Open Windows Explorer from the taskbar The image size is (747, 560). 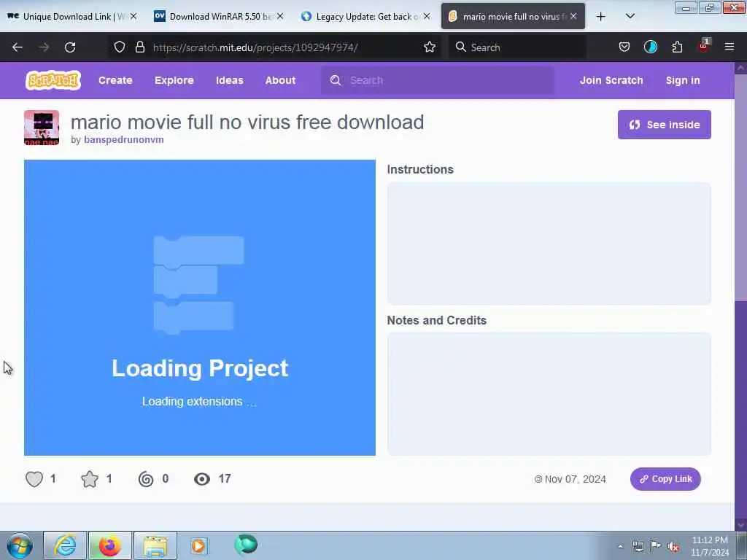point(155,545)
